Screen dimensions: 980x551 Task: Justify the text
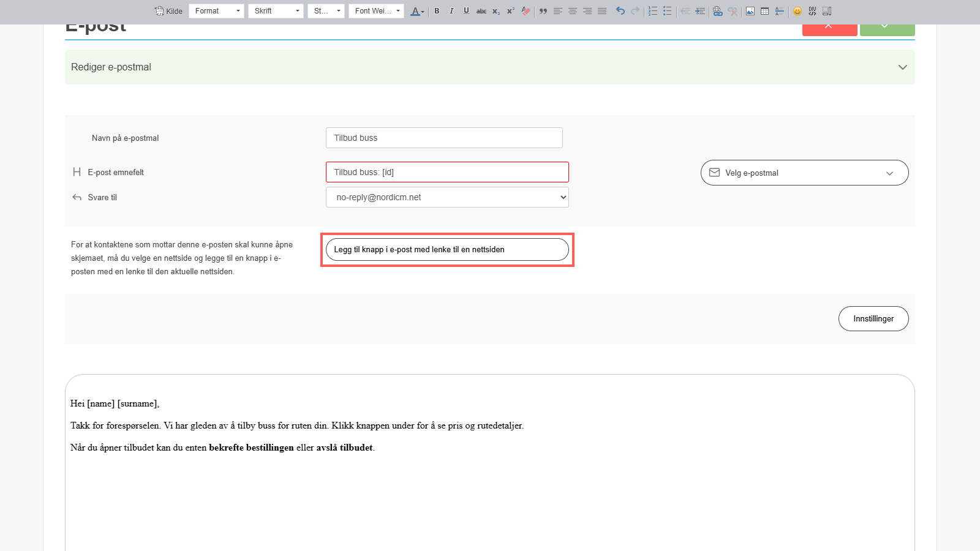[602, 11]
